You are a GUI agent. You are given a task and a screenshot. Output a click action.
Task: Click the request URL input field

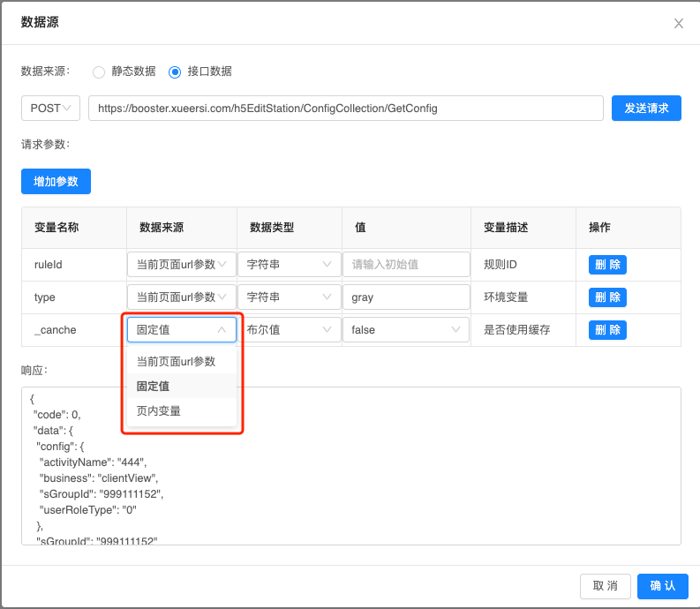(345, 109)
